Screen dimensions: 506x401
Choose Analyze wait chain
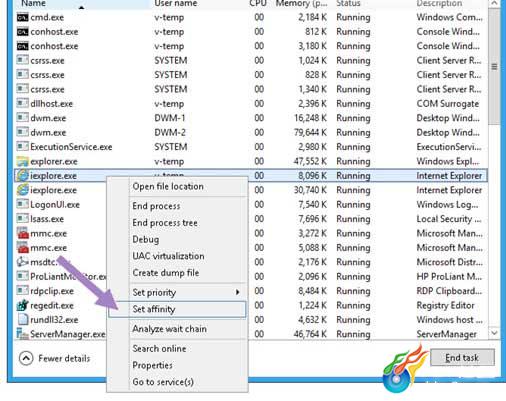click(169, 329)
